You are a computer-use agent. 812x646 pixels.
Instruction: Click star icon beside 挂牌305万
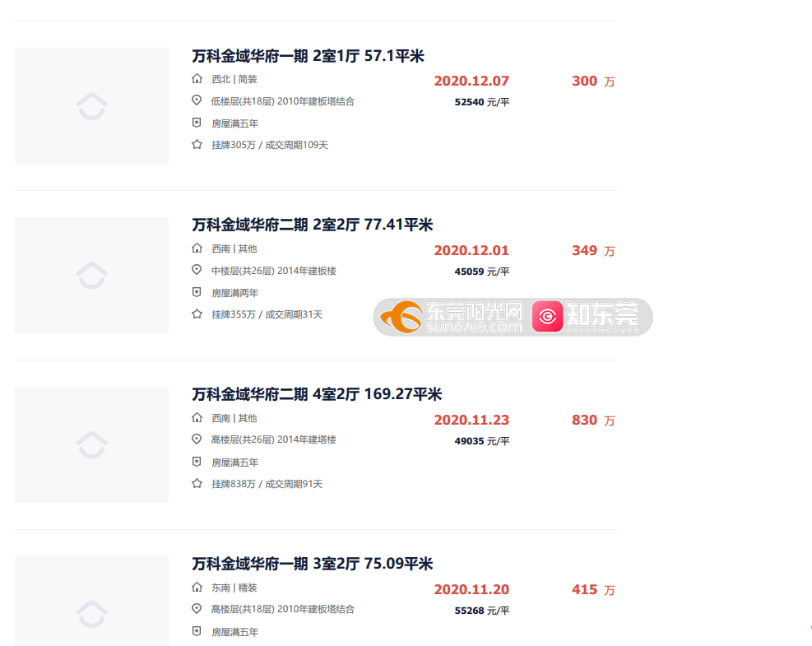pyautogui.click(x=197, y=145)
